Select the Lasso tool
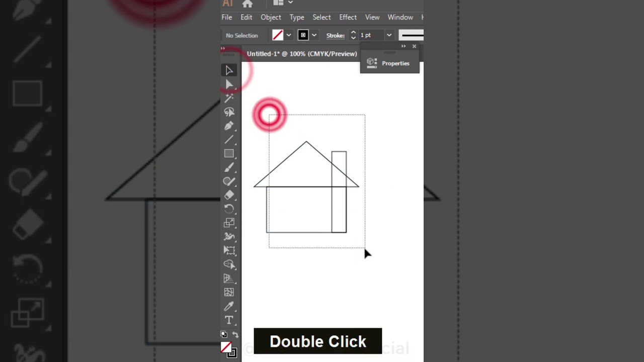The image size is (644, 362). (229, 112)
